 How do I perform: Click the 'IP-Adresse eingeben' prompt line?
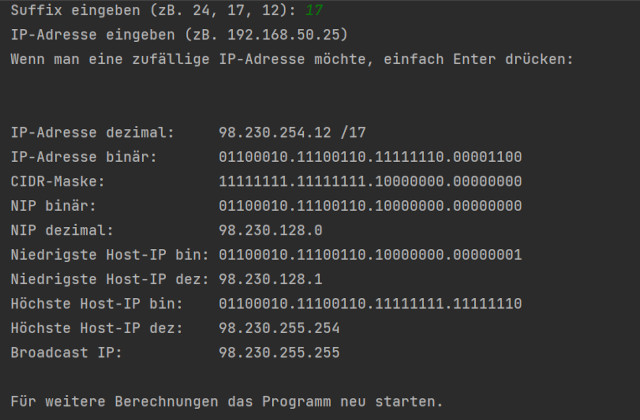[x=165, y=35]
